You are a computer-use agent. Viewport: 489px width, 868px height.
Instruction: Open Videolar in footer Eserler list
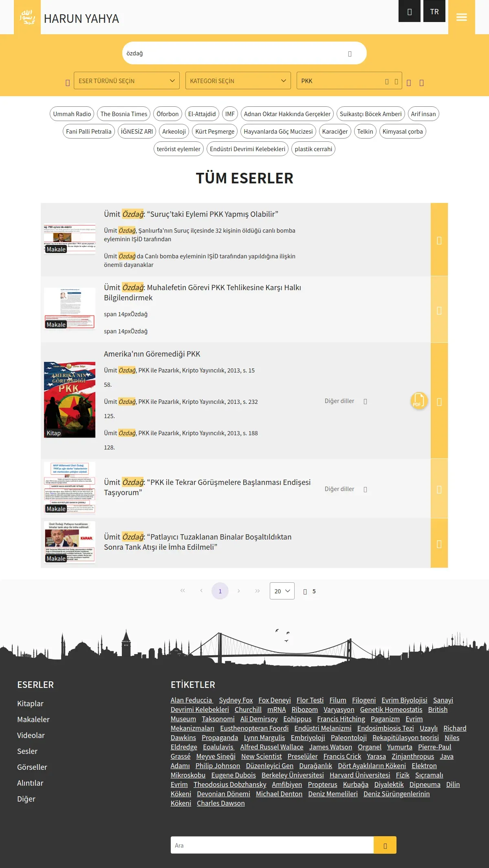point(31,736)
